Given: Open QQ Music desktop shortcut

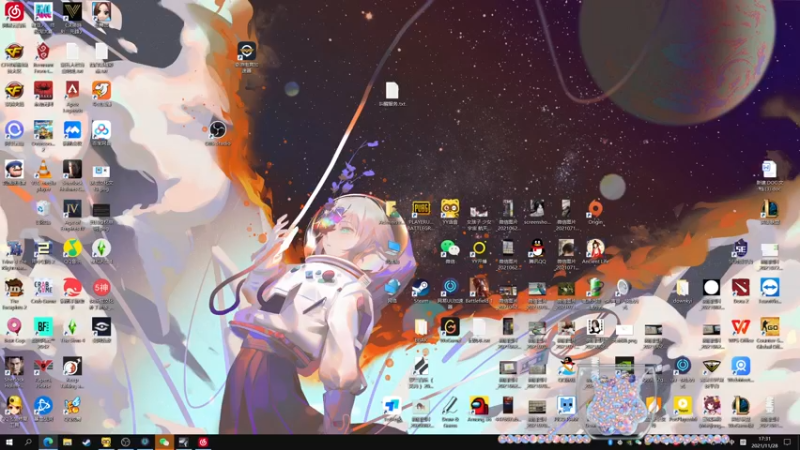Looking at the screenshot, I should click(x=72, y=248).
